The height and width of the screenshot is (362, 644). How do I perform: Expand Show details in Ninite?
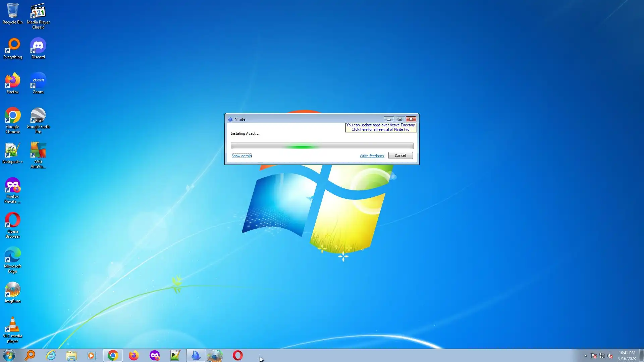coord(241,156)
